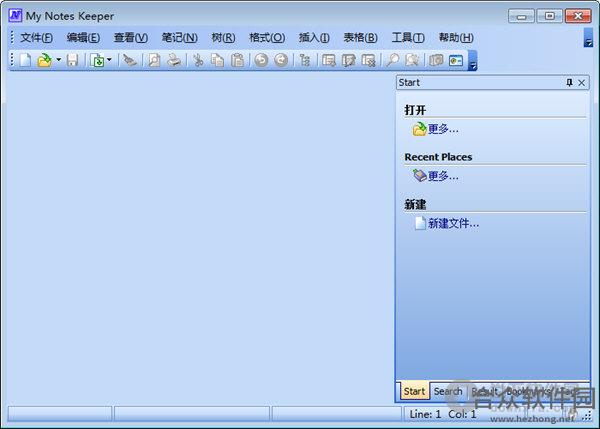Click 更多... link under Recent Places

[443, 176]
